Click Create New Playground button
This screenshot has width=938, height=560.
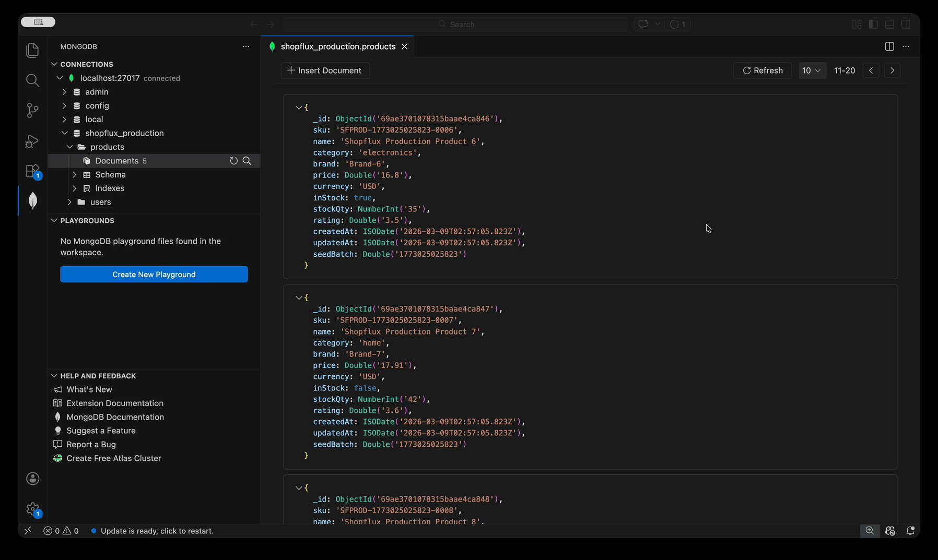[154, 275]
